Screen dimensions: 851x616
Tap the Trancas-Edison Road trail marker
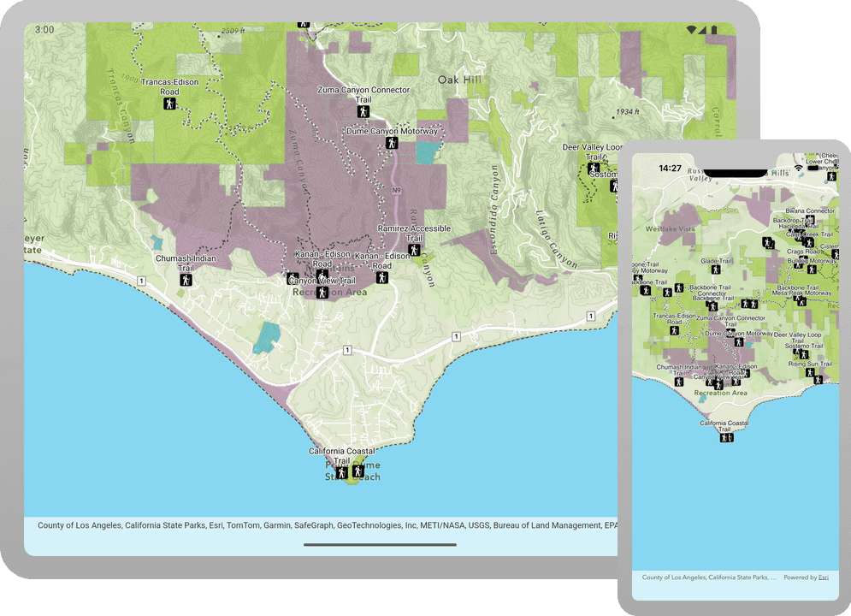pos(168,105)
